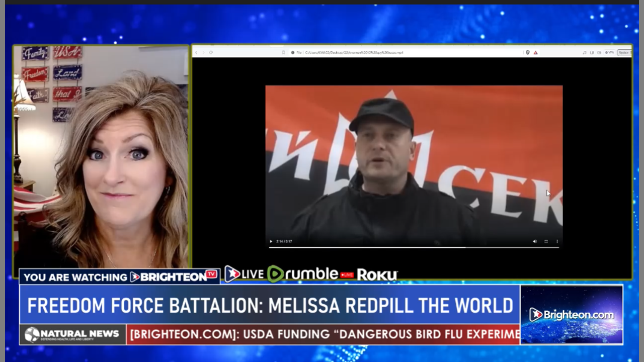Enter fullscreen via the video player icon
644x362 pixels.
pos(545,241)
